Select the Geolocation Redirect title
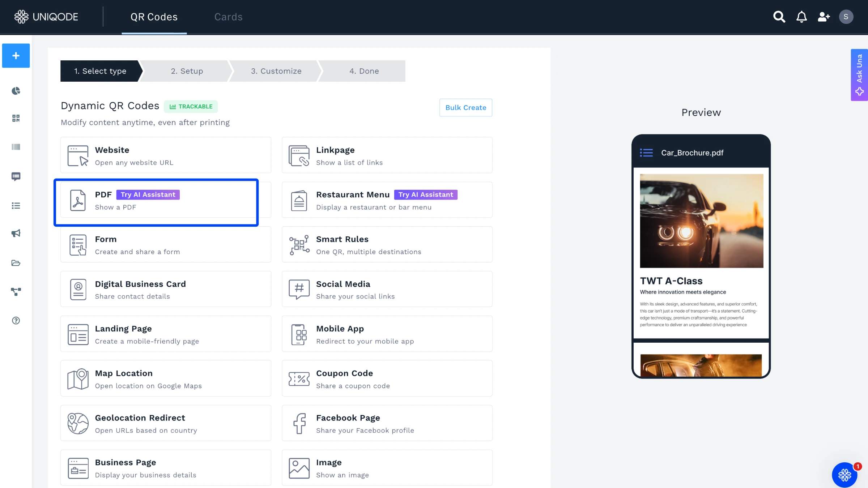This screenshot has height=488, width=868. click(140, 418)
